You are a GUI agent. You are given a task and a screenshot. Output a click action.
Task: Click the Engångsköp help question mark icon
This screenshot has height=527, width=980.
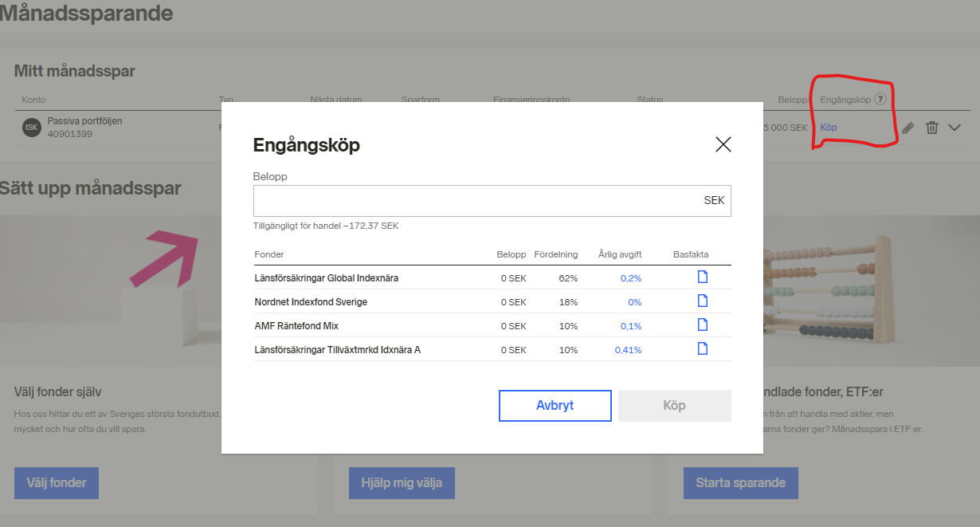coord(880,100)
